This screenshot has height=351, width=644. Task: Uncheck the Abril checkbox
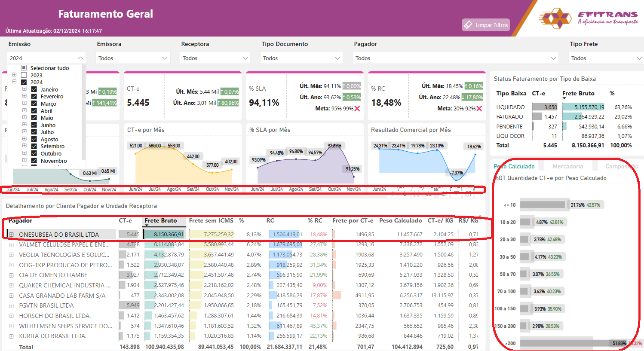coord(34,110)
